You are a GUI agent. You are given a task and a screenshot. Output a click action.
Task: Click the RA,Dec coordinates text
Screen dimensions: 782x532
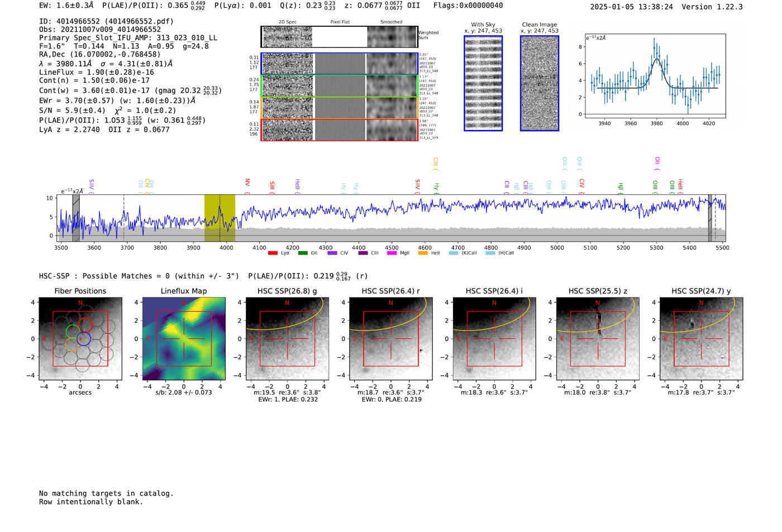[99, 54]
